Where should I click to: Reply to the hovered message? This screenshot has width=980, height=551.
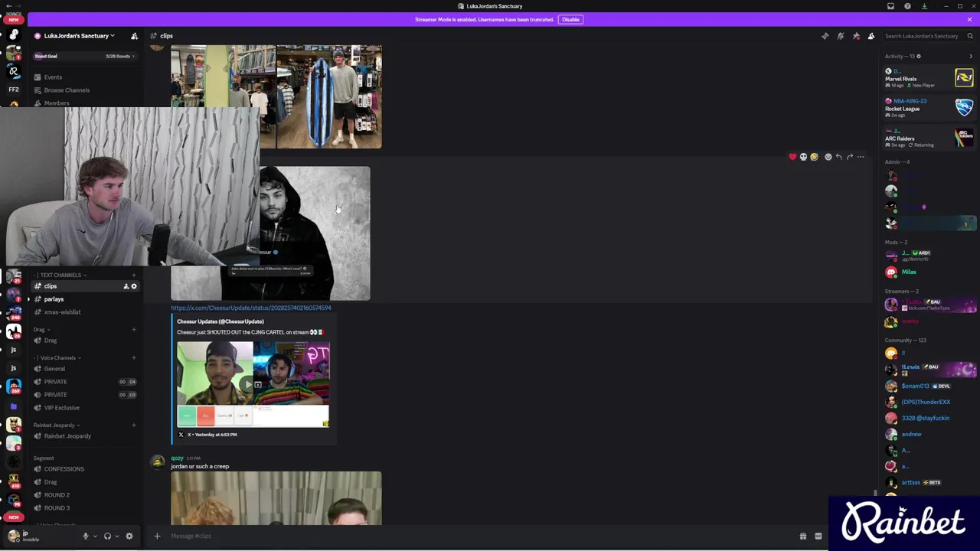tap(838, 157)
